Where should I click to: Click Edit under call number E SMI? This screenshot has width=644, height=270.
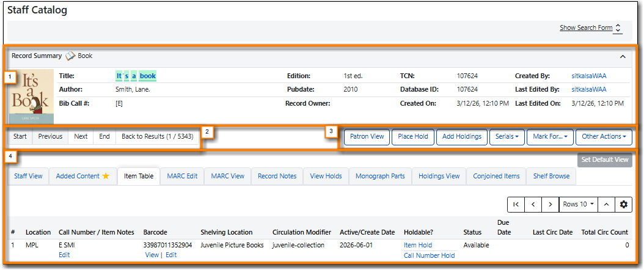pyautogui.click(x=64, y=255)
